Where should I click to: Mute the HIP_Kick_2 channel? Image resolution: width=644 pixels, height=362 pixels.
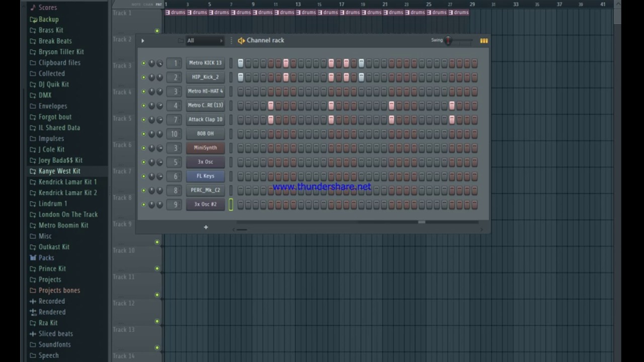(143, 77)
